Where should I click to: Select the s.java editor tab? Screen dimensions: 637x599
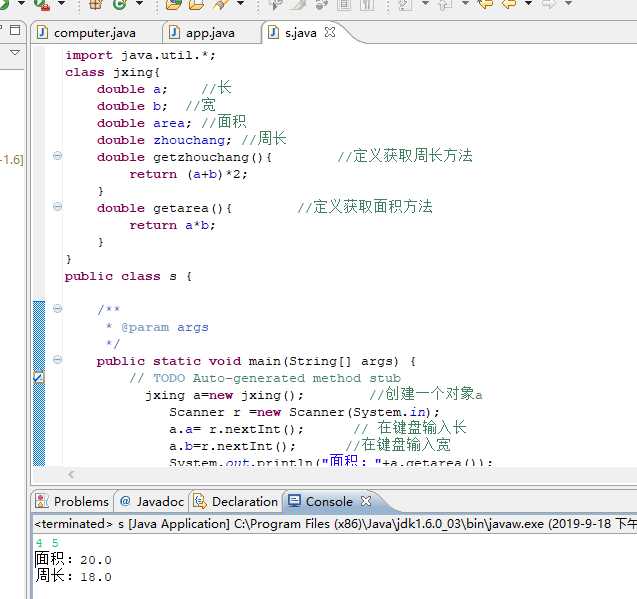tap(300, 33)
